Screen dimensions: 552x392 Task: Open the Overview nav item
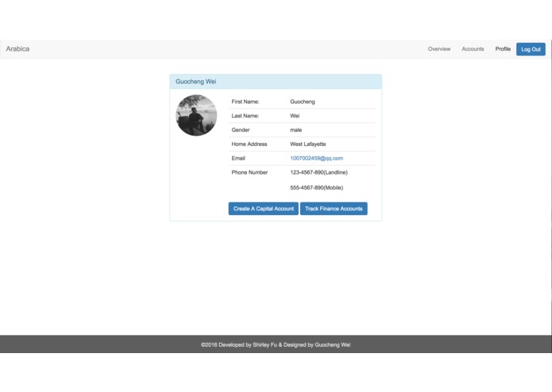coord(439,49)
